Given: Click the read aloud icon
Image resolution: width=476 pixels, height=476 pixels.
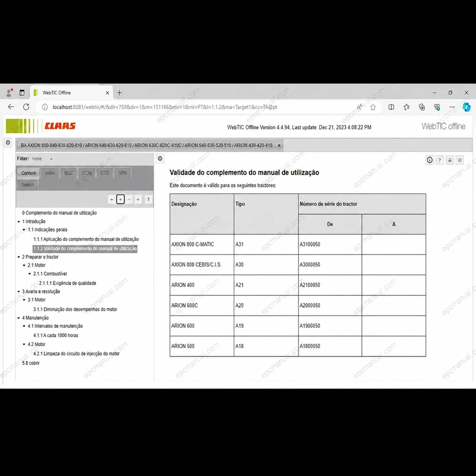Looking at the screenshot, I should [x=359, y=107].
